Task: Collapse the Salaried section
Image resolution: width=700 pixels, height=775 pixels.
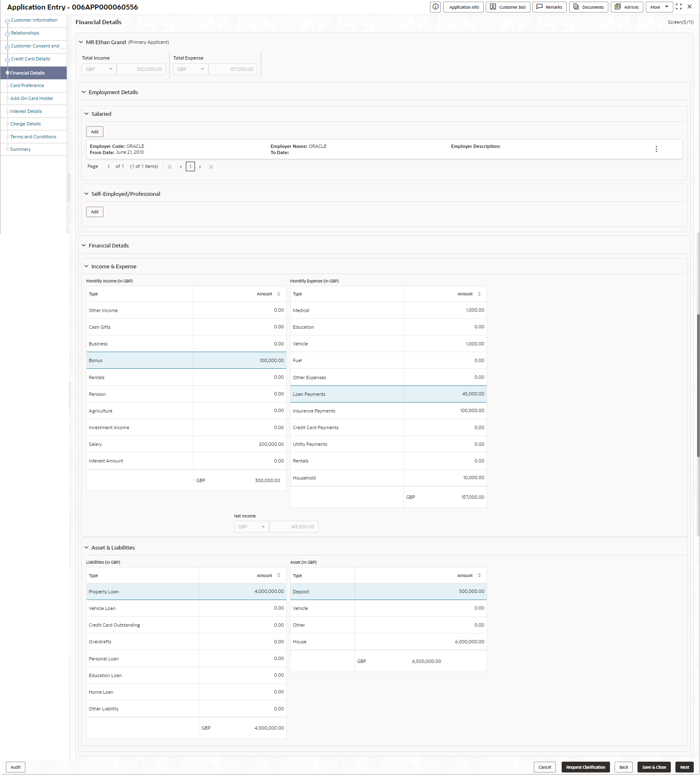Action: 87,114
